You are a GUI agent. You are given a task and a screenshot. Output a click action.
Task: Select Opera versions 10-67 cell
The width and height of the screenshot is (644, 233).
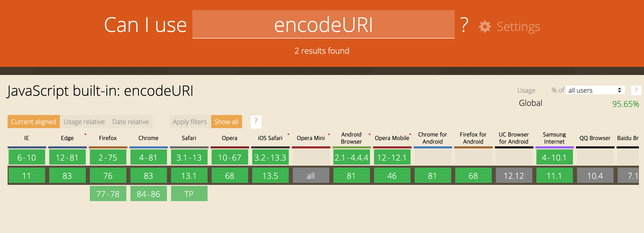click(x=230, y=157)
